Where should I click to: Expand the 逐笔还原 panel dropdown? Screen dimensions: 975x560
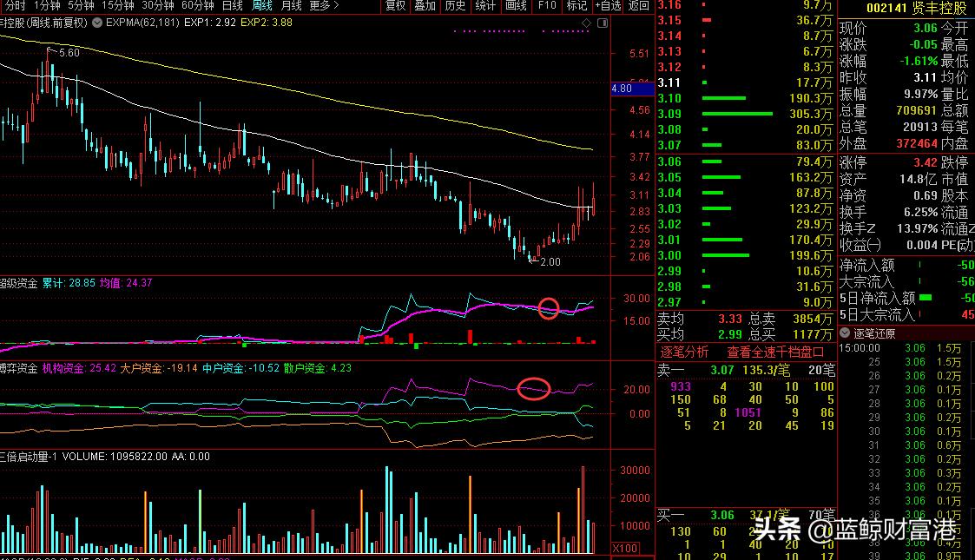(x=845, y=333)
